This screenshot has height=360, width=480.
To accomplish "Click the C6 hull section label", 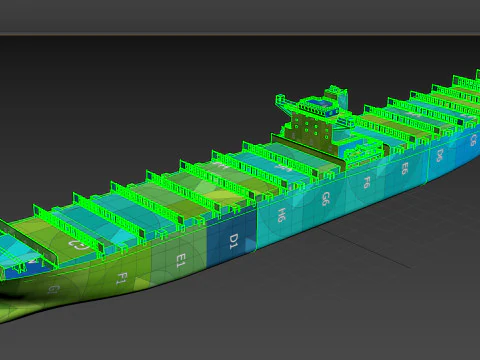I will (x=473, y=140).
